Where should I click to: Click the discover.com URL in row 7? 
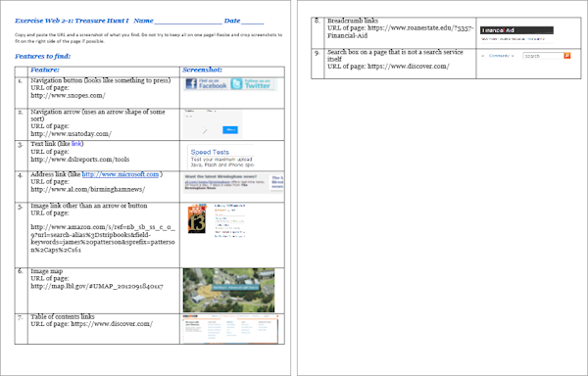(112, 324)
